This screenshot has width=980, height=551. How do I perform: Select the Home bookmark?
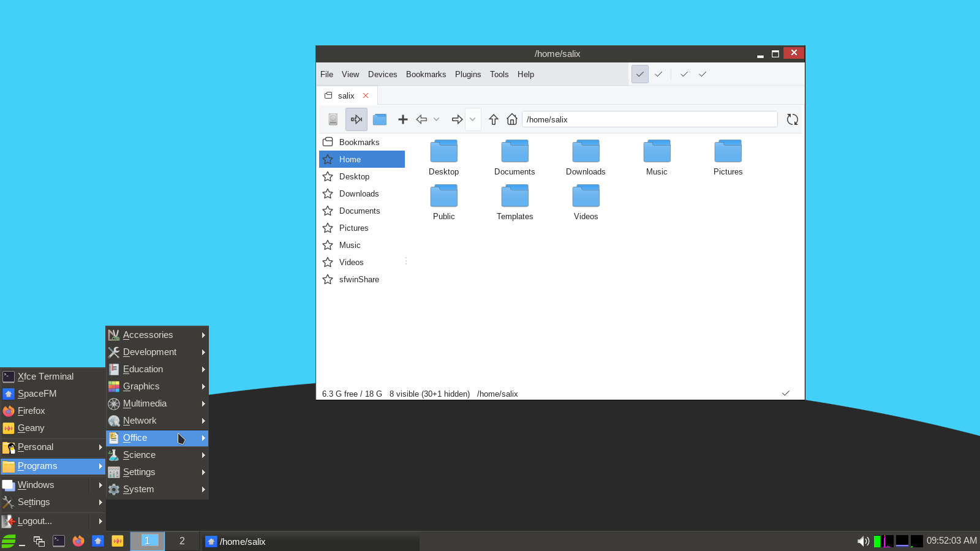362,159
